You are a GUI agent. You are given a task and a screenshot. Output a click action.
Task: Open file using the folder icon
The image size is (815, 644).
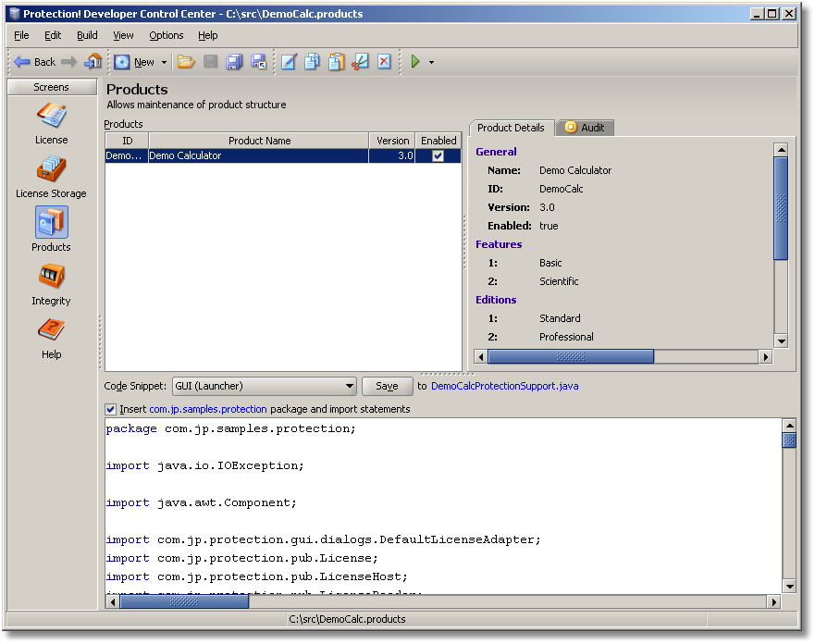click(x=186, y=62)
